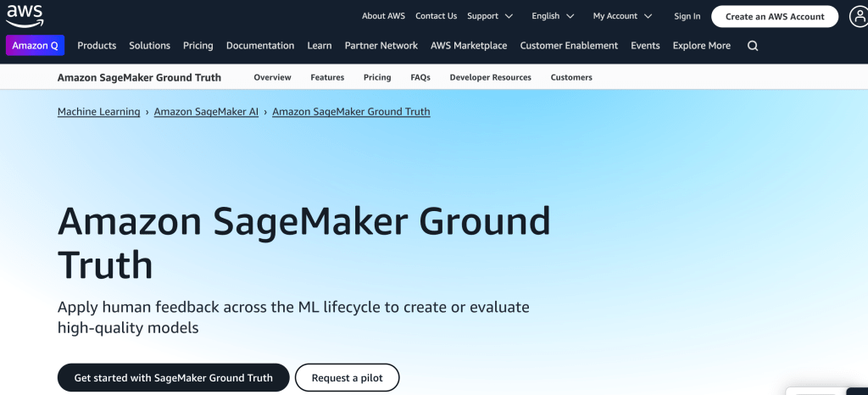Open AWS Marketplace in navigation
Screen dimensions: 868x395
pyautogui.click(x=469, y=46)
